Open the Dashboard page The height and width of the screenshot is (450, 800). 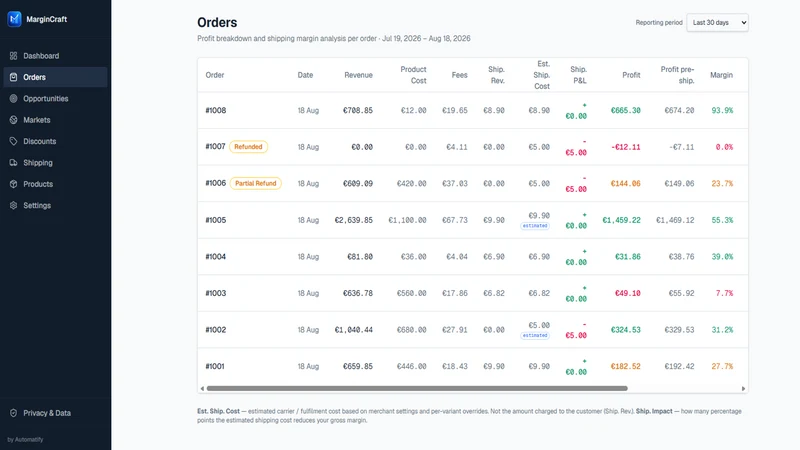click(x=55, y=56)
